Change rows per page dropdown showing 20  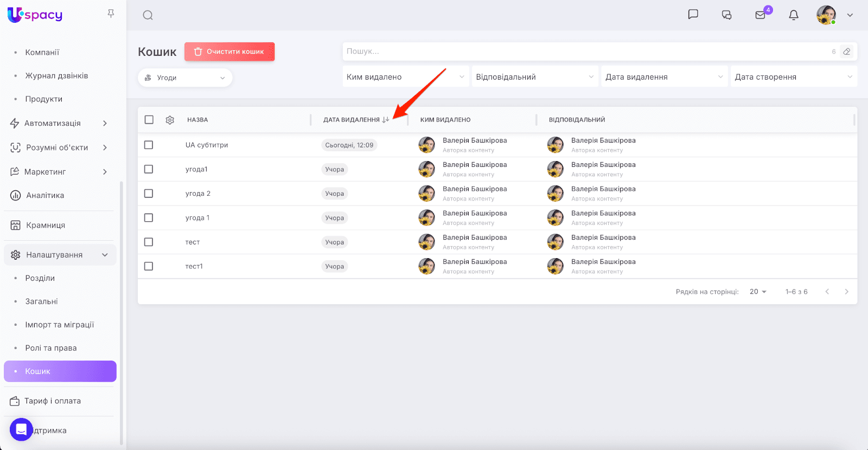click(758, 292)
